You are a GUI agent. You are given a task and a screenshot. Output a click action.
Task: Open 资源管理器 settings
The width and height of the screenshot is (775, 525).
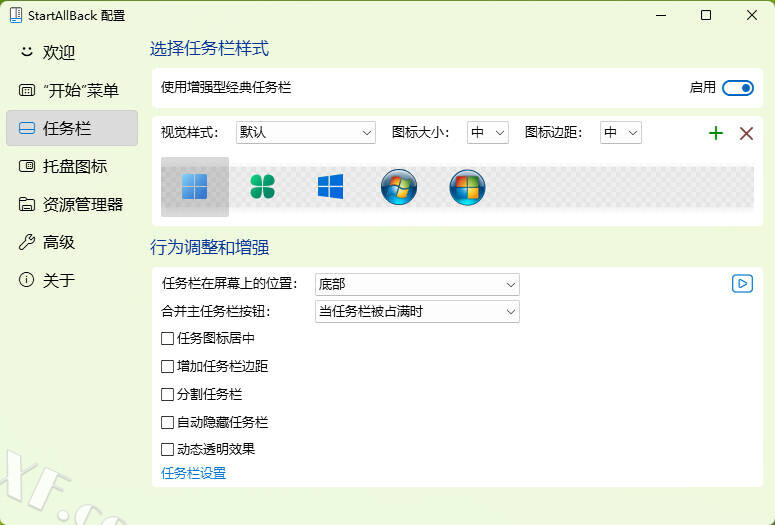(72, 204)
